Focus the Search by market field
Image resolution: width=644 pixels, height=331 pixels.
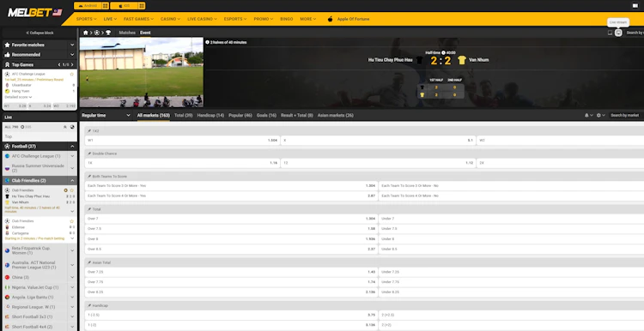click(x=625, y=115)
